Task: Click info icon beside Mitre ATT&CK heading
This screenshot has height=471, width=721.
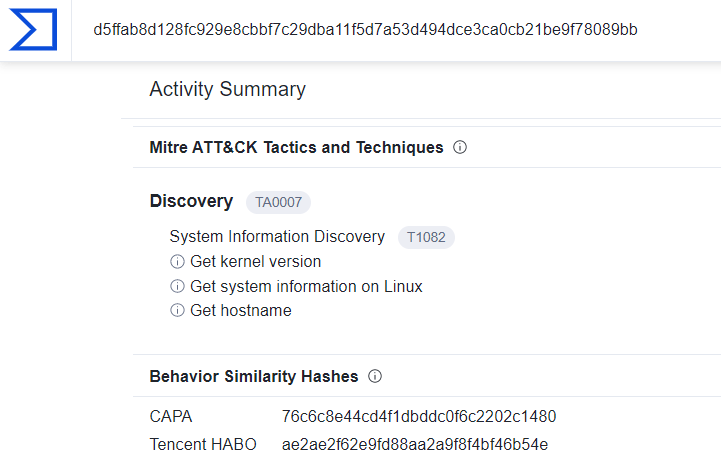Action: click(460, 147)
